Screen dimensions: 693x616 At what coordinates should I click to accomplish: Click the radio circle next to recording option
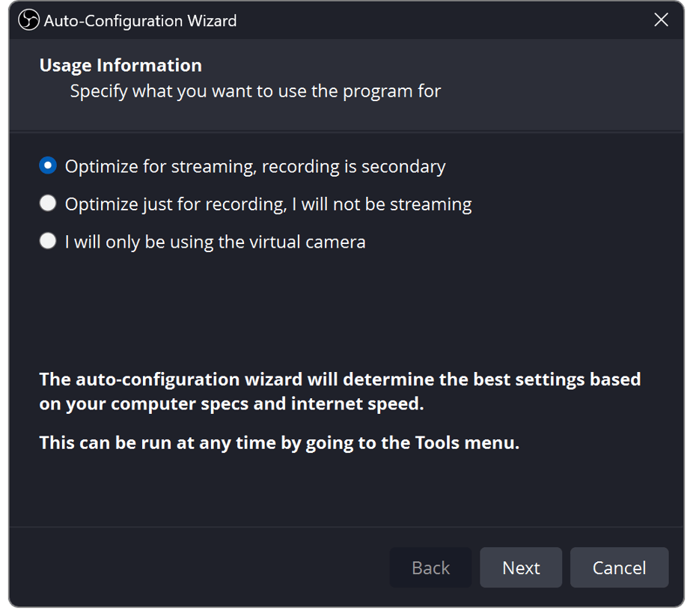pyautogui.click(x=47, y=203)
